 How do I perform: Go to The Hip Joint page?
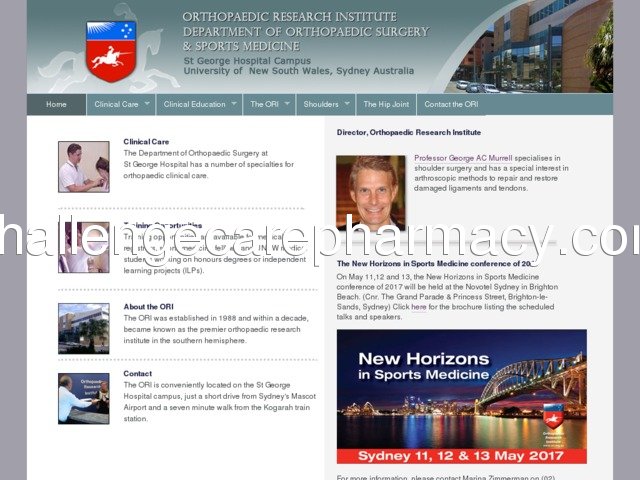(x=386, y=104)
